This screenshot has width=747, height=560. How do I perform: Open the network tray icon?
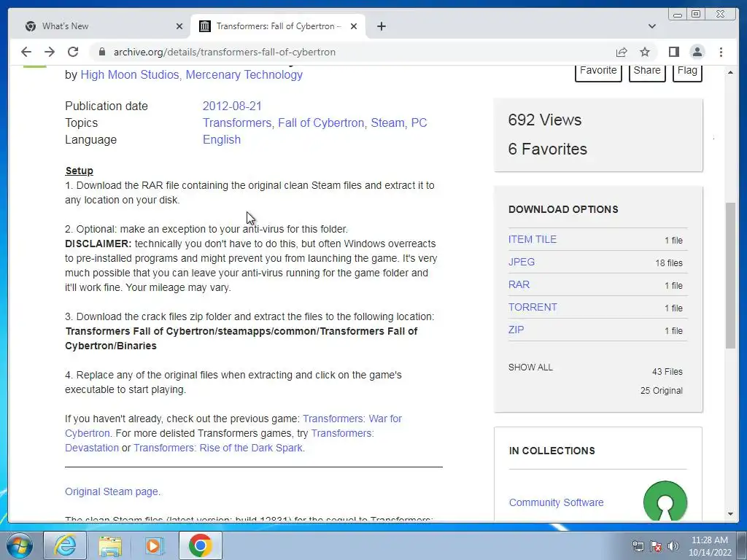638,546
